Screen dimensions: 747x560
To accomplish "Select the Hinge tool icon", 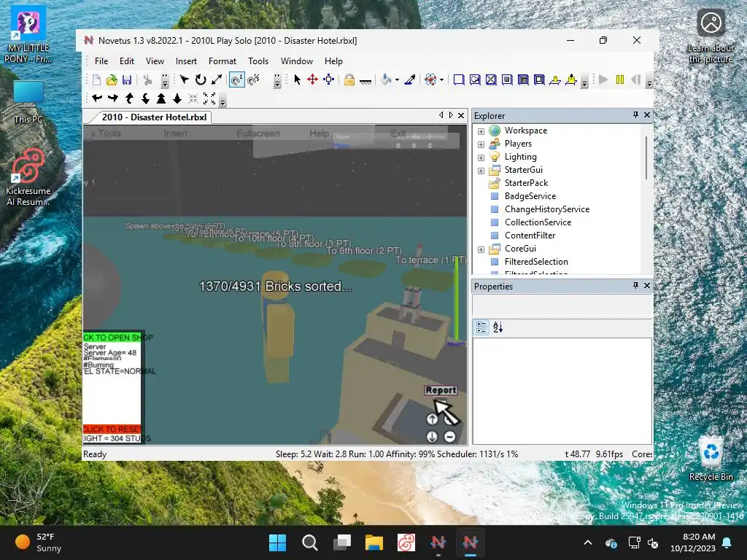I will (x=555, y=79).
